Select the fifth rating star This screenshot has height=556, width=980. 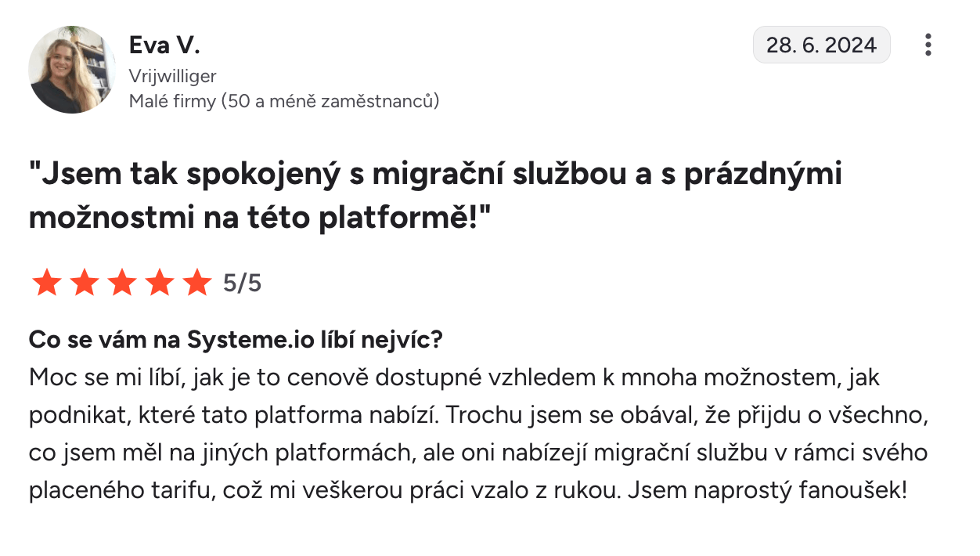(x=197, y=283)
